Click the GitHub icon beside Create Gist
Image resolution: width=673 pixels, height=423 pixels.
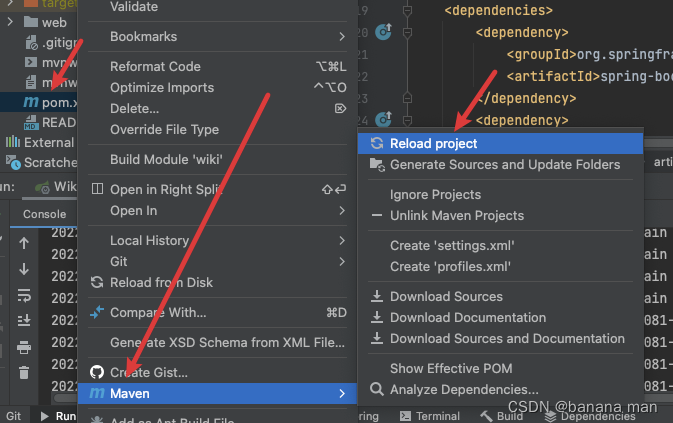click(x=97, y=372)
